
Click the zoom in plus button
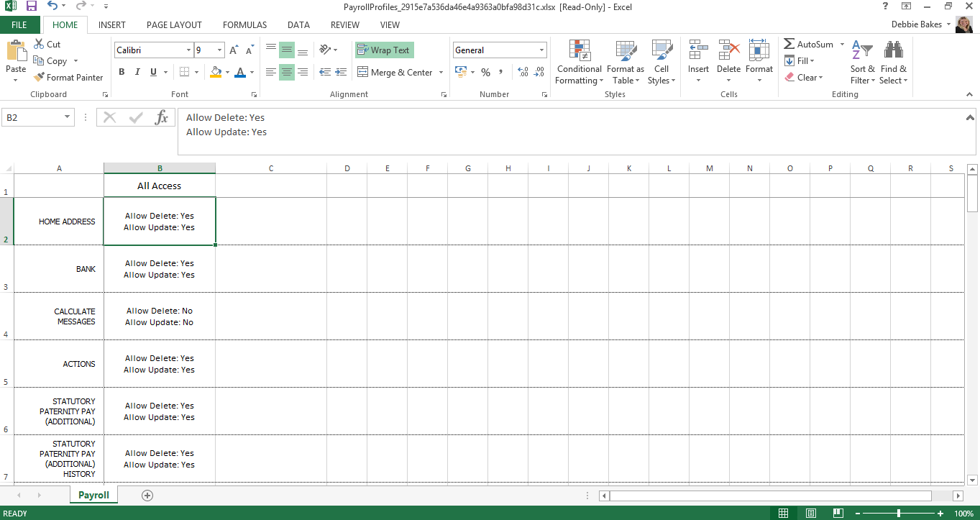(x=940, y=514)
